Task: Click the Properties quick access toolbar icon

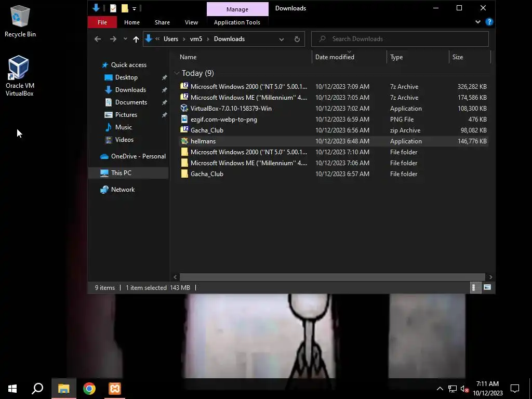Action: click(x=113, y=8)
